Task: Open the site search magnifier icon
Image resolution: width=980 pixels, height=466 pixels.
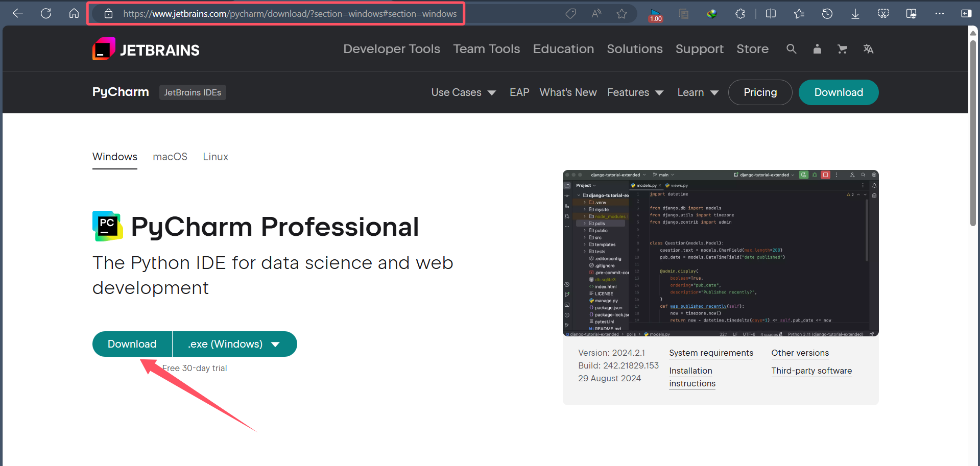Action: [x=791, y=49]
